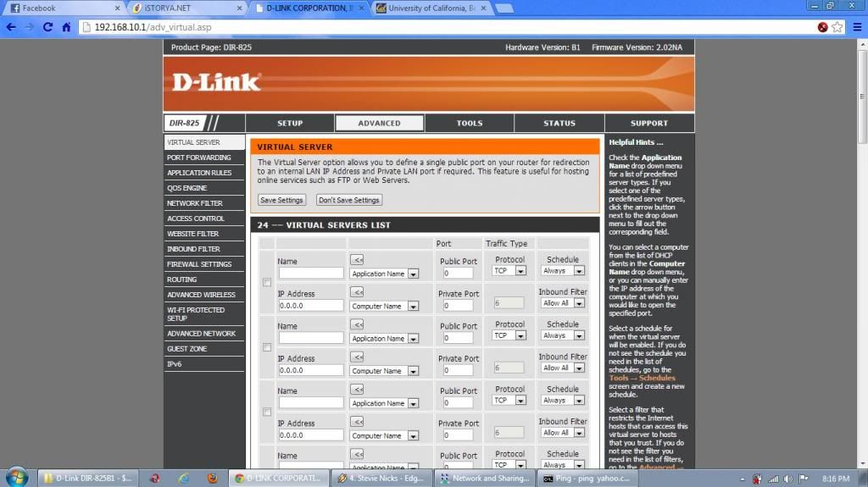Select the ADVANCED tab
Screen dimensions: 868x487
coord(379,123)
